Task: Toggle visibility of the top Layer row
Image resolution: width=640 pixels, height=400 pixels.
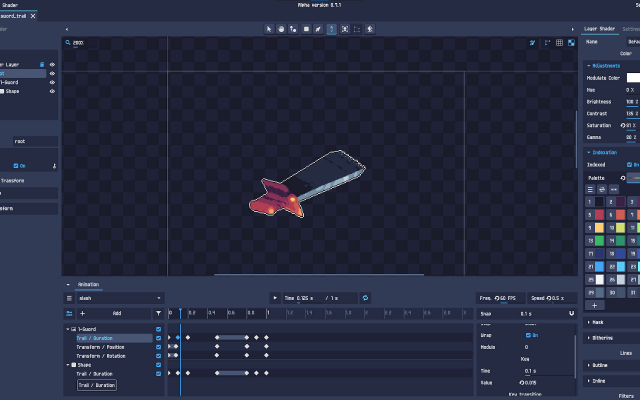Action: (x=52, y=64)
